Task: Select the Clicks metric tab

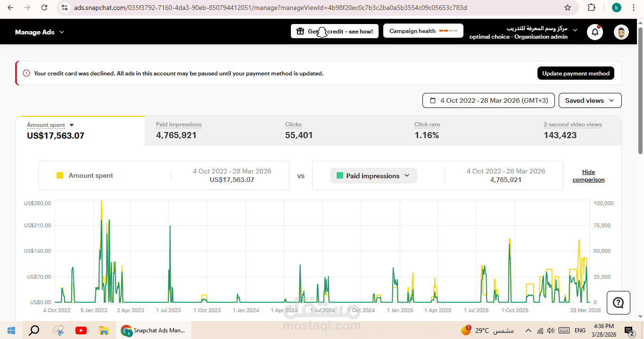Action: pos(338,131)
